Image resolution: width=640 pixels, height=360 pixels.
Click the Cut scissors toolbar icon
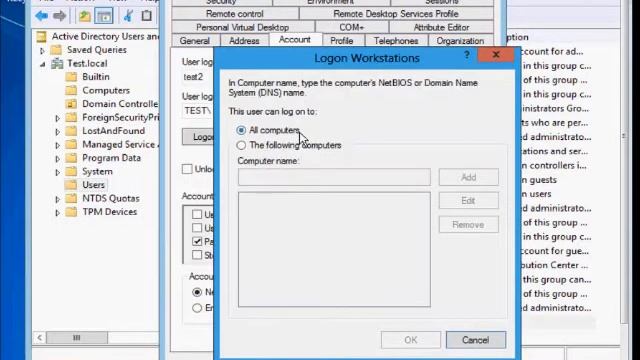click(x=129, y=16)
